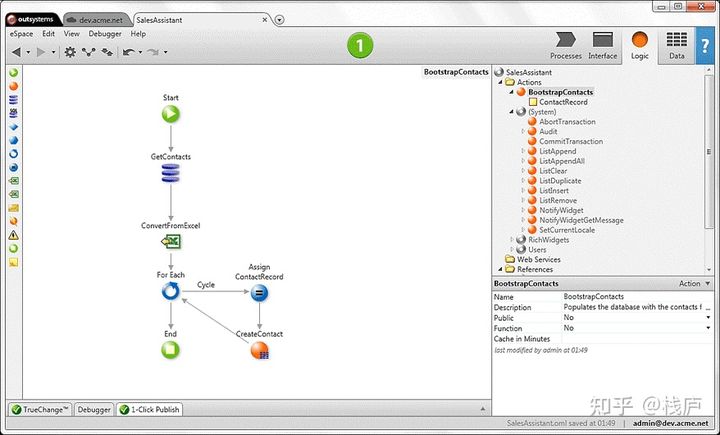
Task: Open the Edit menu
Action: (48, 34)
